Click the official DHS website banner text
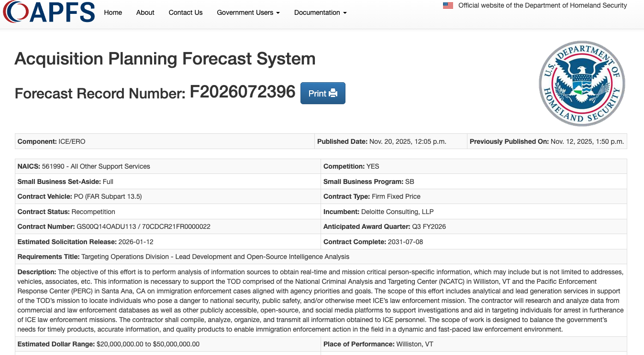This screenshot has width=644, height=355. (542, 5)
